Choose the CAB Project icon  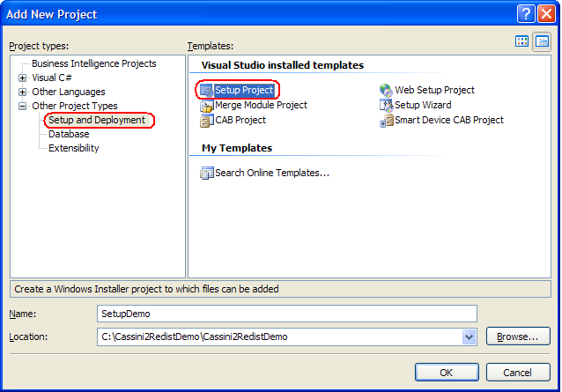206,121
